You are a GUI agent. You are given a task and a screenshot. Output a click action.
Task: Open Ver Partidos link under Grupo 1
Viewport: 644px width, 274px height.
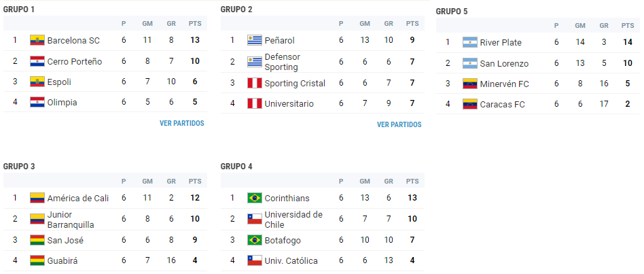181,123
